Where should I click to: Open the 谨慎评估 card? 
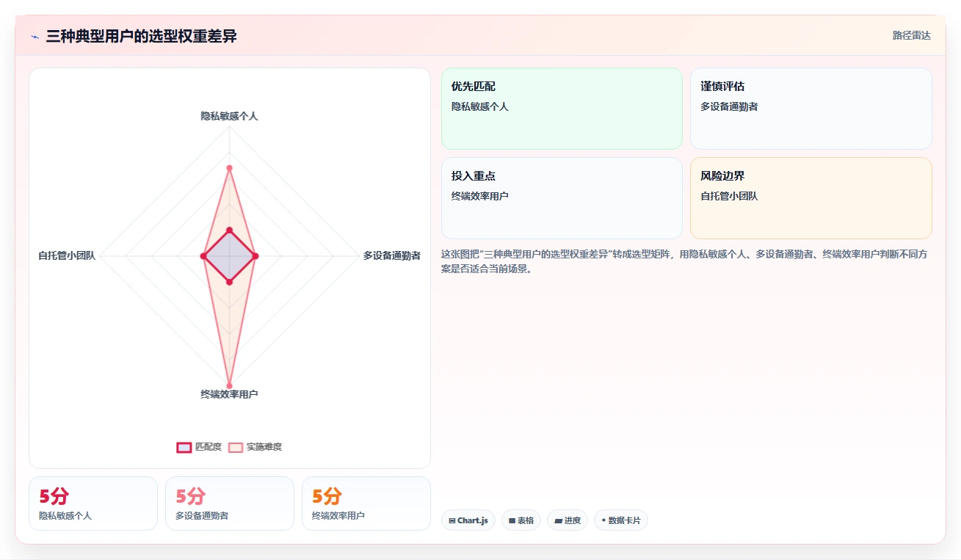(811, 109)
